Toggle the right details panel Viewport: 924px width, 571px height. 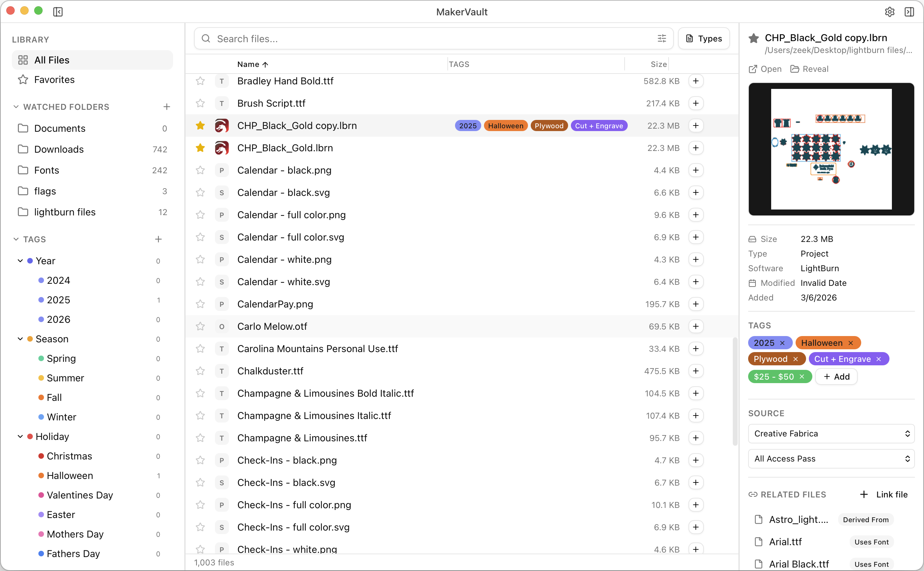coord(909,12)
